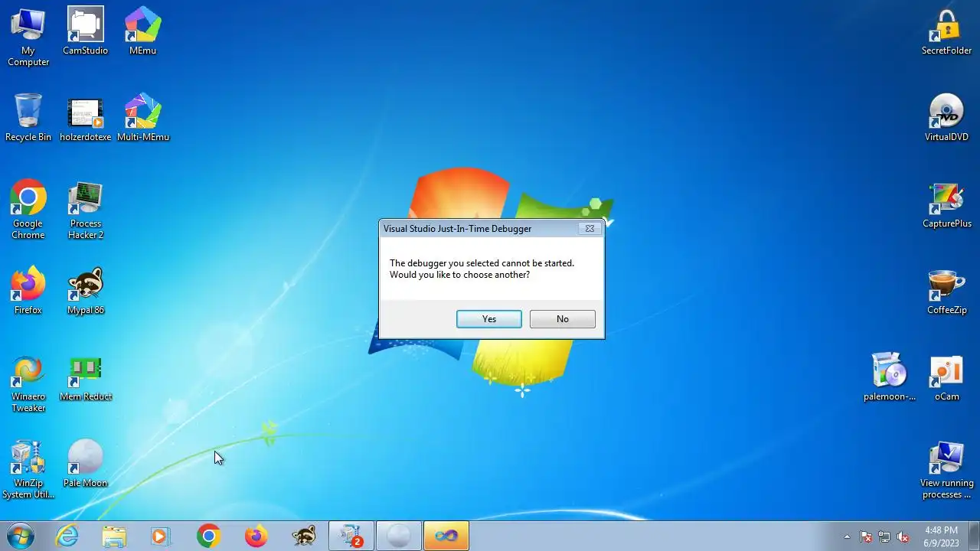Open My Computer desktop icon
The image size is (980, 551).
pyautogui.click(x=28, y=37)
